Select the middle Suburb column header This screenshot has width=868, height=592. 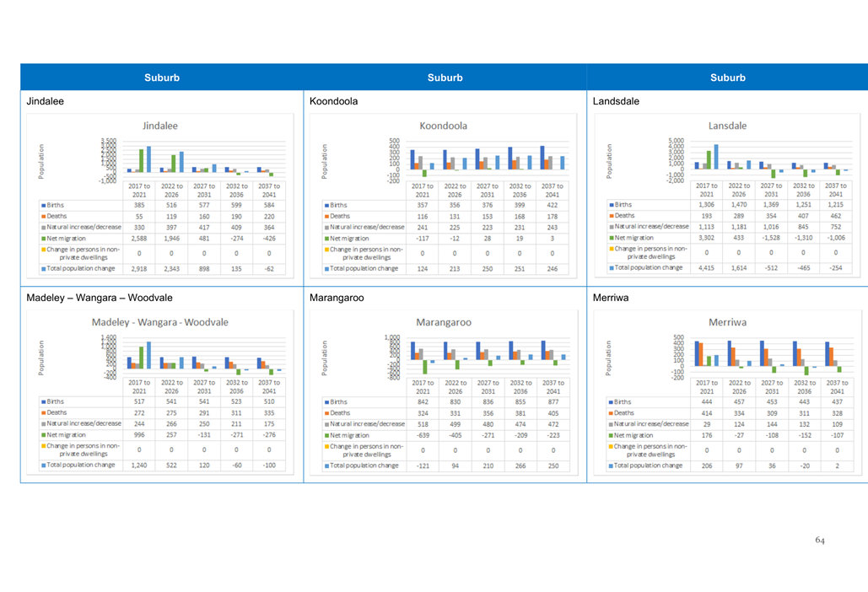pyautogui.click(x=445, y=78)
